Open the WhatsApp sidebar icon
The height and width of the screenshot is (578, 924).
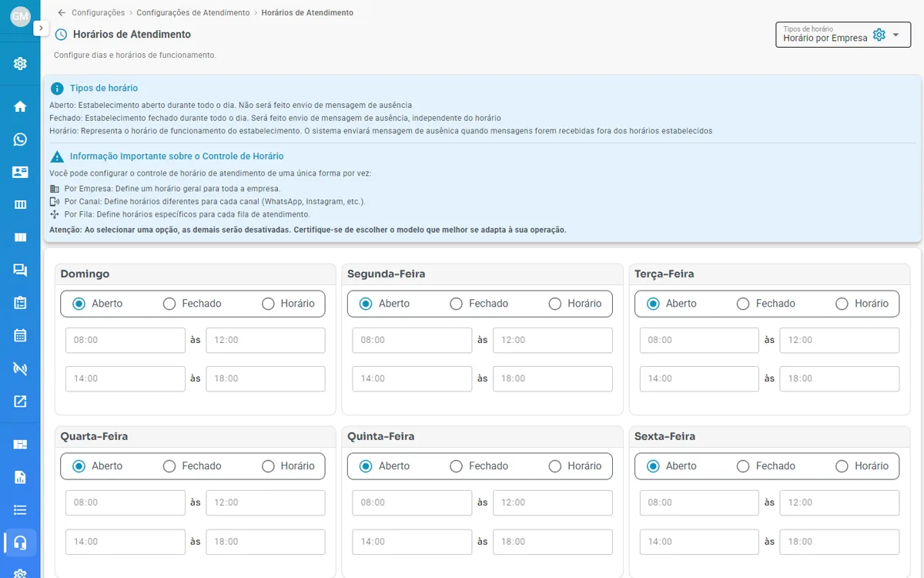coord(20,139)
